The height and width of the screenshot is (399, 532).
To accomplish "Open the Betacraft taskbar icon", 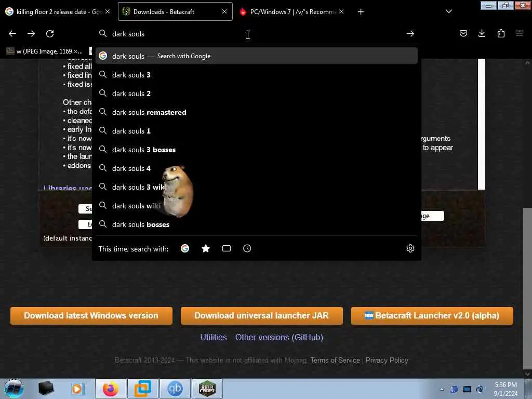I will pyautogui.click(x=207, y=389).
